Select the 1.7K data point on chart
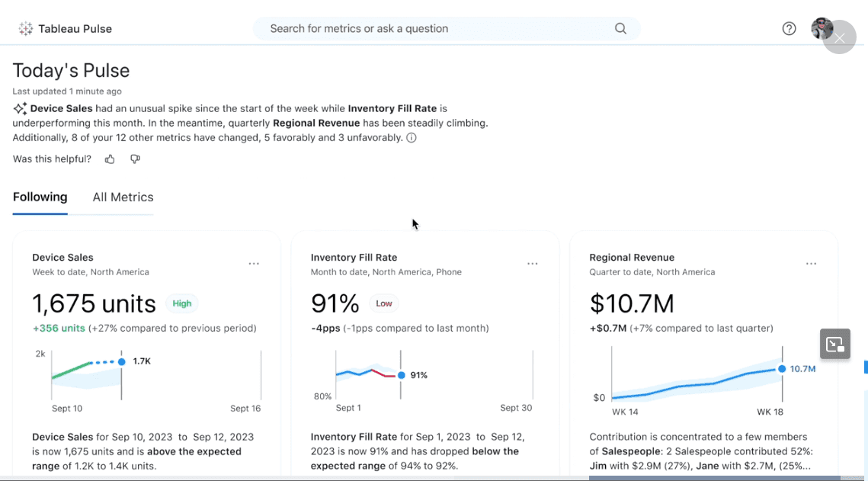This screenshot has height=481, width=868. pyautogui.click(x=122, y=361)
